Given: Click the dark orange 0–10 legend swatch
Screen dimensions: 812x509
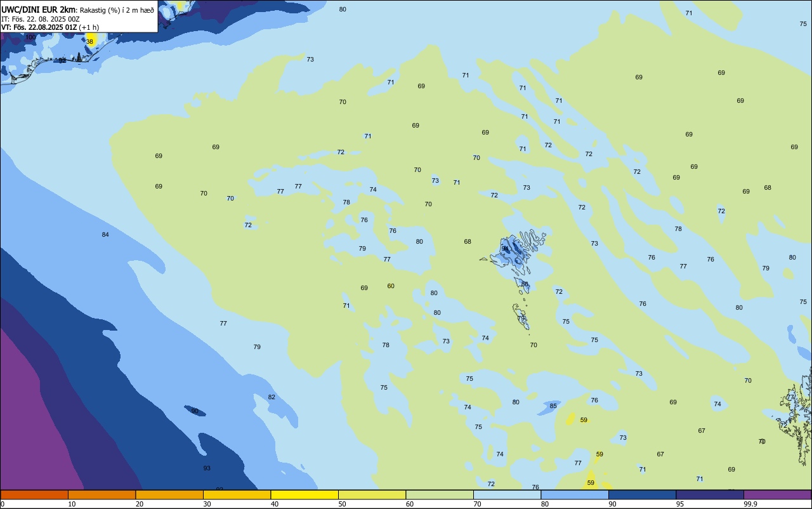Looking at the screenshot, I should coord(34,494).
